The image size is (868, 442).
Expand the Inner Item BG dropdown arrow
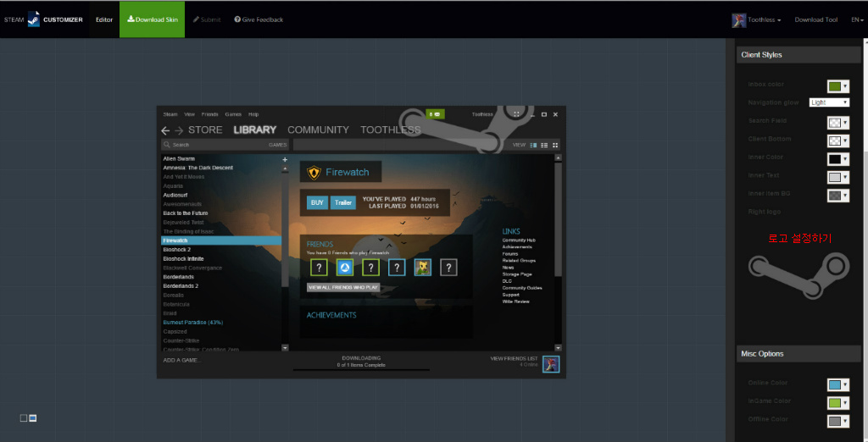(845, 196)
